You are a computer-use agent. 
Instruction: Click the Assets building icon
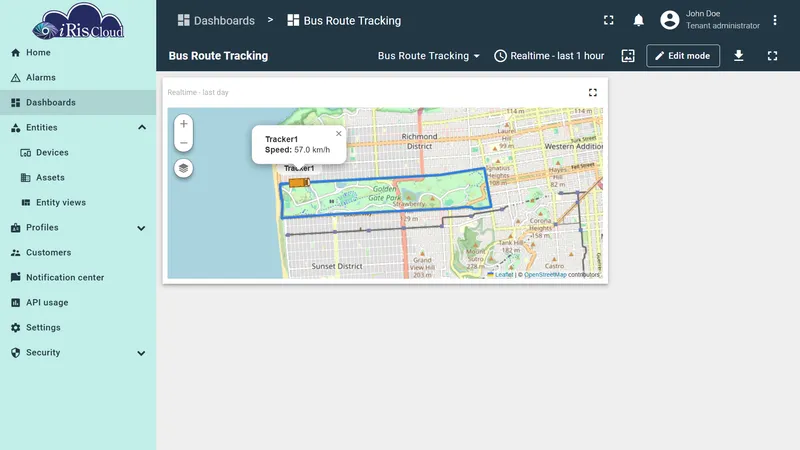tap(26, 178)
